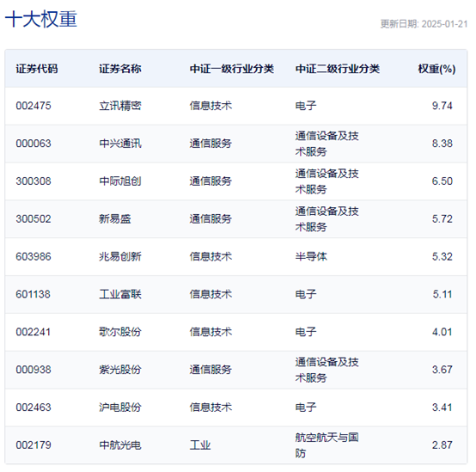Select 中航光电 security name

(120, 445)
